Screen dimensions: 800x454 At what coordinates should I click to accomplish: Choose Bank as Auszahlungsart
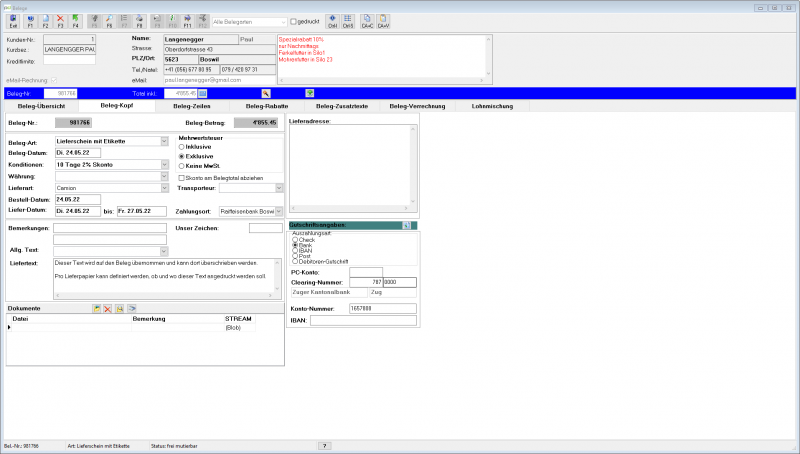[295, 245]
